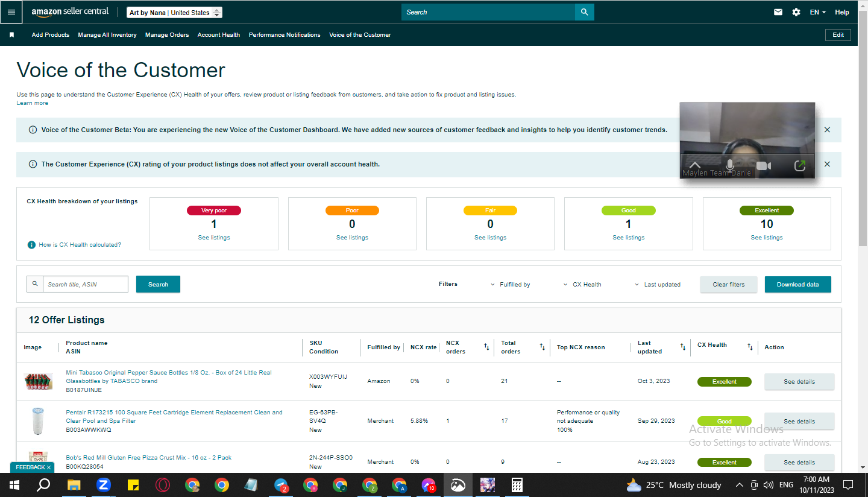Sort by NCX orders column
Image resolution: width=868 pixels, height=497 pixels.
(x=486, y=347)
